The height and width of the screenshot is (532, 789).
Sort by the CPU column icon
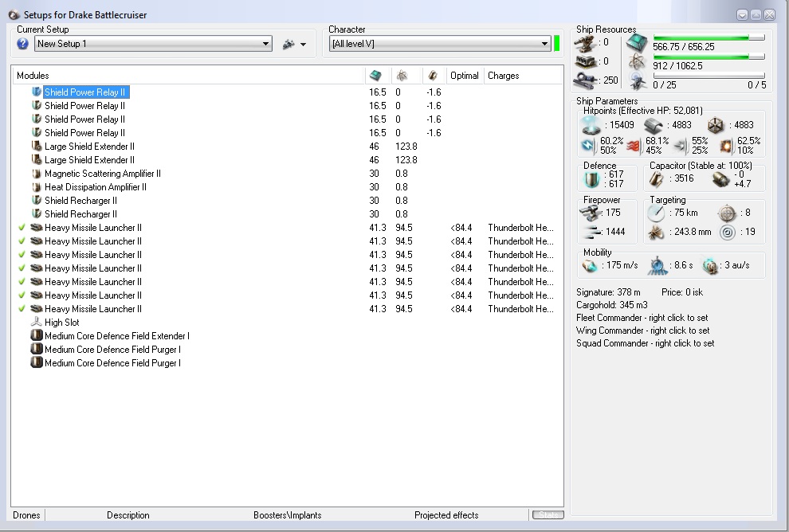point(375,76)
